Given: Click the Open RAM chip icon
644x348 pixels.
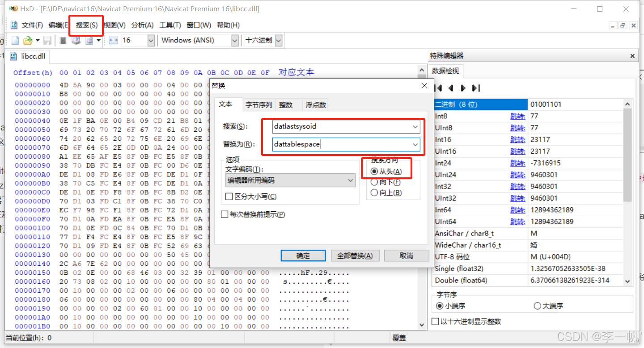Looking at the screenshot, I should click(63, 40).
